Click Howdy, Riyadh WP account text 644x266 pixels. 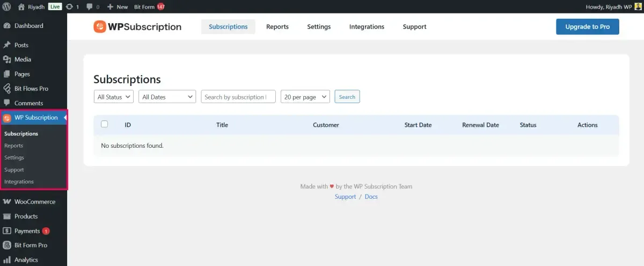[608, 6]
